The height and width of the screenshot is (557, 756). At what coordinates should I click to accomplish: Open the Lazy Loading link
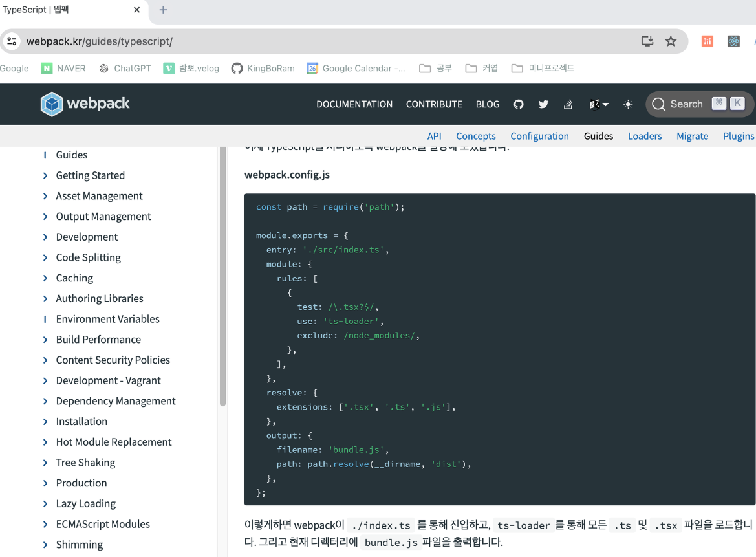tap(86, 503)
